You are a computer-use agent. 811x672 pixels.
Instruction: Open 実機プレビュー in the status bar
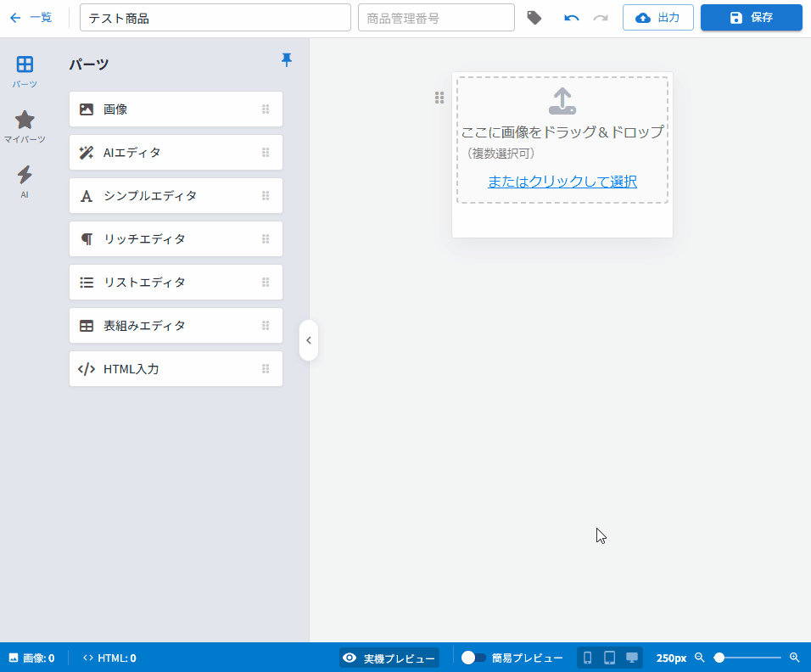[x=389, y=658]
